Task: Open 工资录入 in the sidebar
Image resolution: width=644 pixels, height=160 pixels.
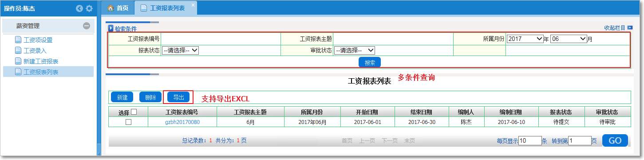Action: point(35,51)
